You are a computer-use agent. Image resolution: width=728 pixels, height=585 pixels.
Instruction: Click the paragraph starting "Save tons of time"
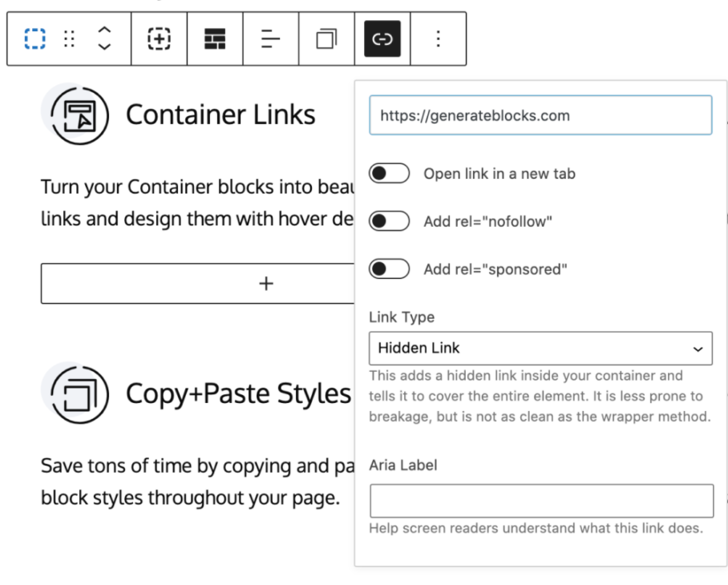pos(197,482)
